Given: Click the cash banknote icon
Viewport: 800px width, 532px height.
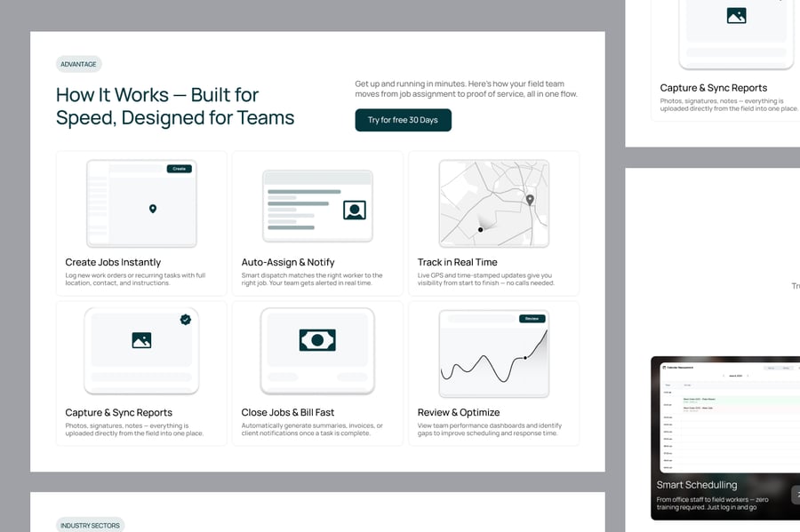Looking at the screenshot, I should pyautogui.click(x=317, y=340).
